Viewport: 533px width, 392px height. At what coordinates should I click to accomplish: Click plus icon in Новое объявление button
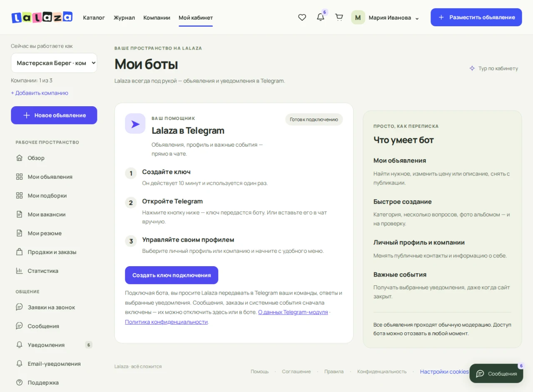(26, 115)
